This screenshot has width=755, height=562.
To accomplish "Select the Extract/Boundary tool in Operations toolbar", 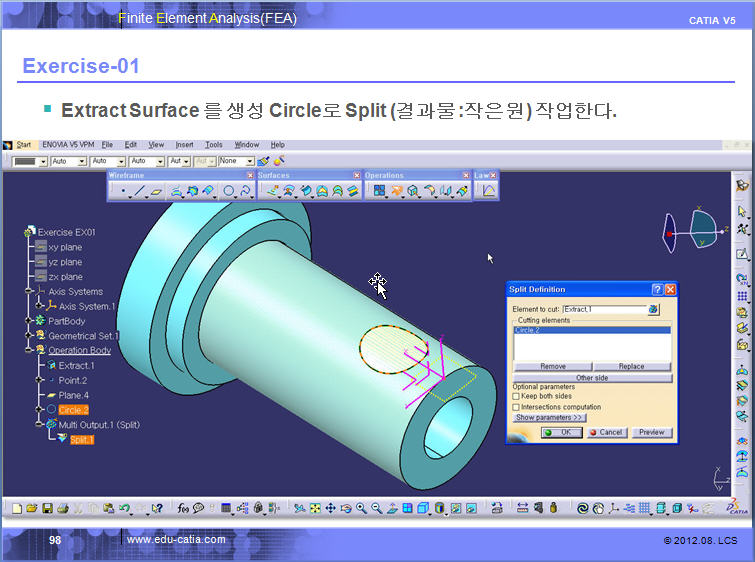I will tap(413, 191).
